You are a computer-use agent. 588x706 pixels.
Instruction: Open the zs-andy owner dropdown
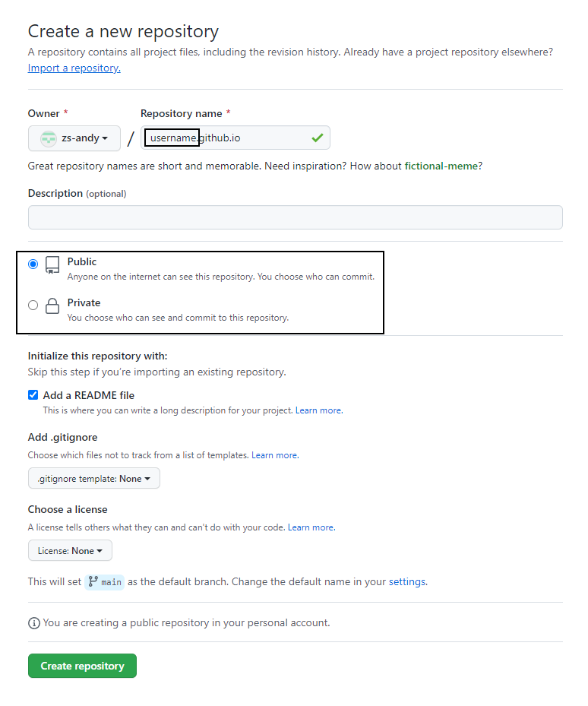74,138
